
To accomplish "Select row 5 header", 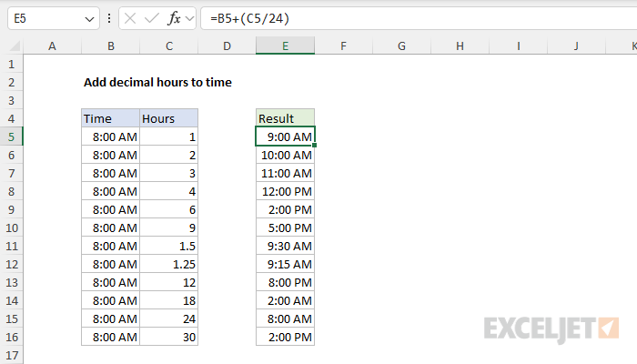I will [11, 136].
